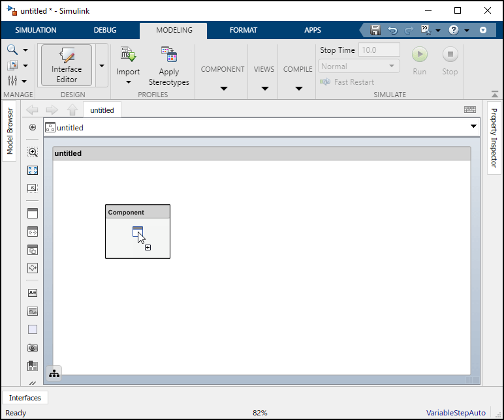The image size is (504, 420).
Task: Click the Compare models icon
Action: (12, 65)
